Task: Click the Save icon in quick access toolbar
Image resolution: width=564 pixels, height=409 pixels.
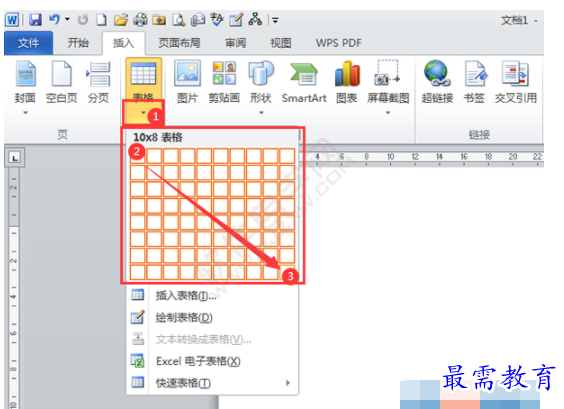Action: 35,20
